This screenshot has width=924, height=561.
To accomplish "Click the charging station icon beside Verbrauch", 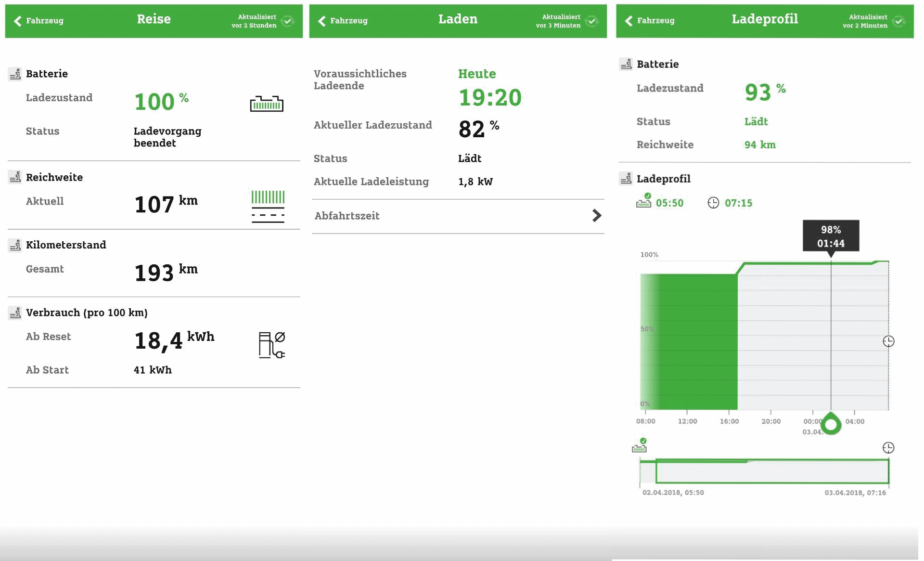I will click(x=271, y=345).
